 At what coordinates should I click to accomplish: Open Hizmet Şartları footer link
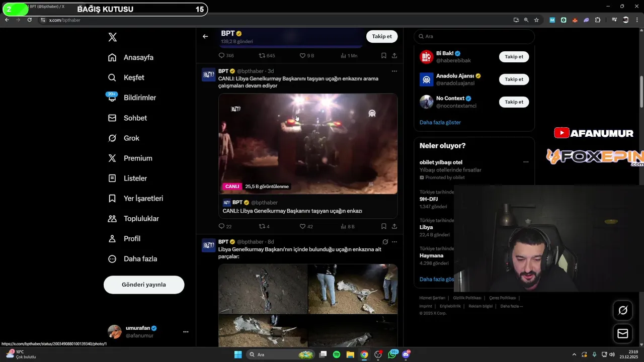click(x=432, y=298)
